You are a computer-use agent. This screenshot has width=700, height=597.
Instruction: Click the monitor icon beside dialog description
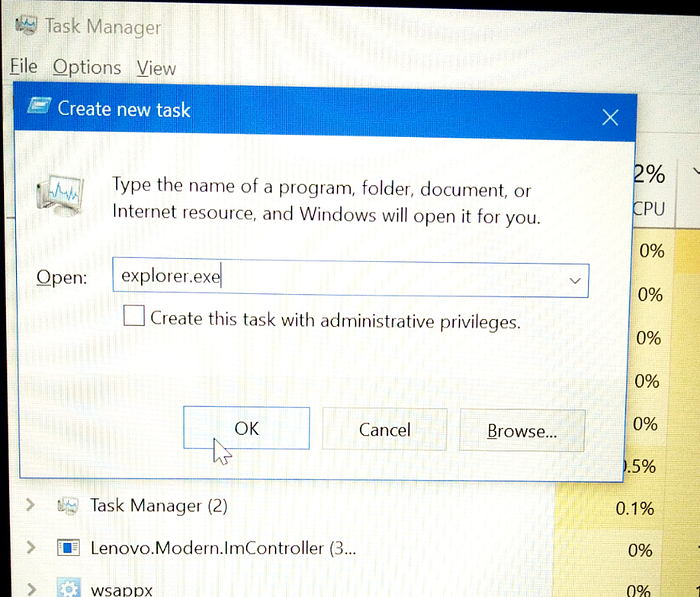point(60,195)
